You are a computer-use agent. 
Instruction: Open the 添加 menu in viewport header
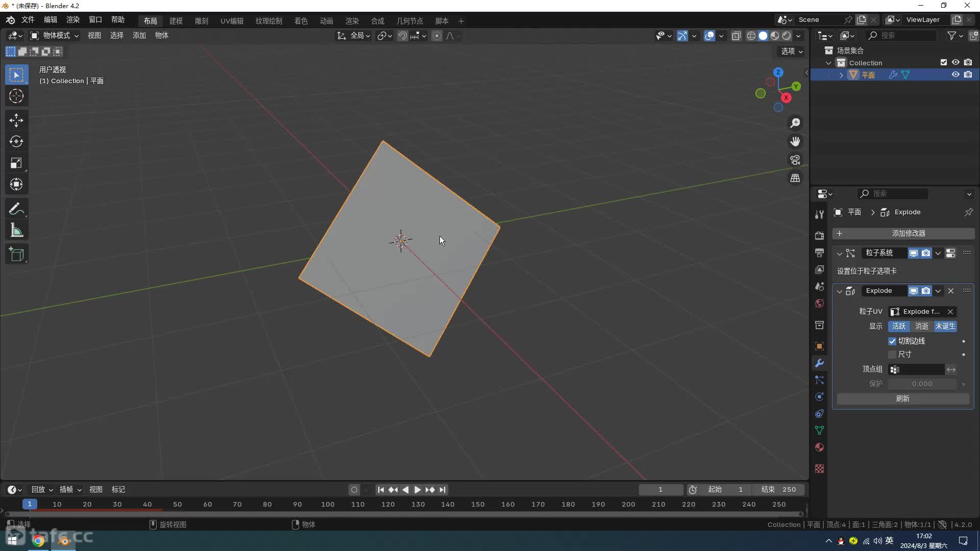139,35
